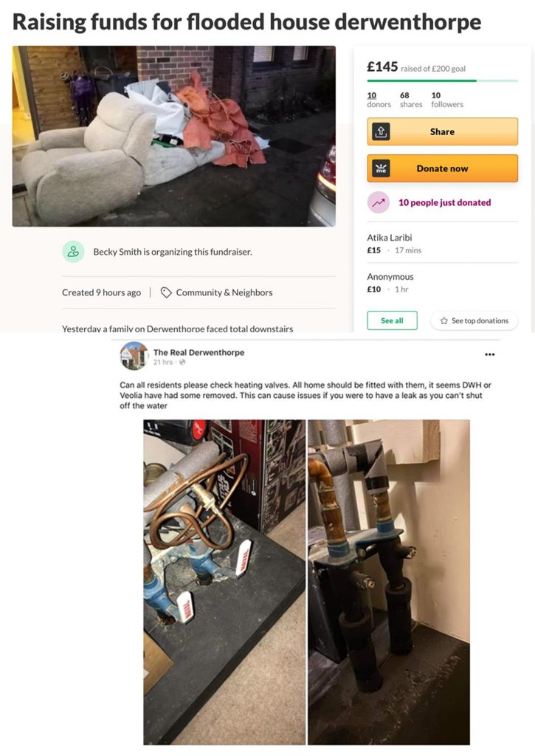Open the black insulated pipes photo
This screenshot has width=535, height=756.
[x=389, y=582]
